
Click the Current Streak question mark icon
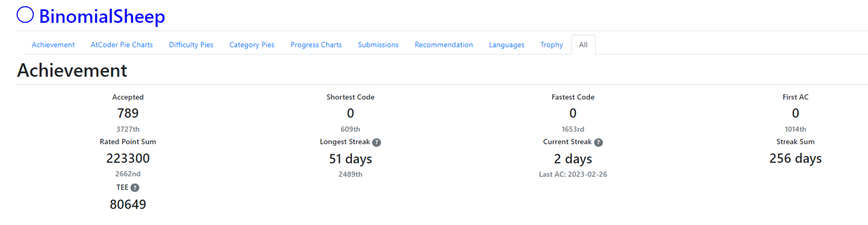coord(598,143)
